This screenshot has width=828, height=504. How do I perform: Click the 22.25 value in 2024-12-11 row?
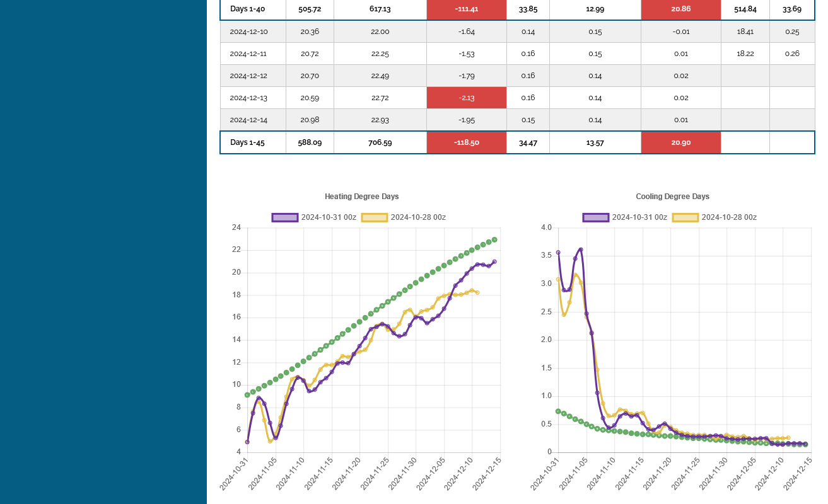[380, 54]
